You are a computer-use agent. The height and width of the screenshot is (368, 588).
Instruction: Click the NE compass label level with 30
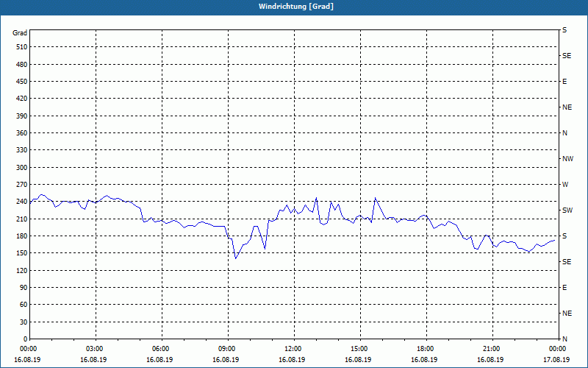coord(567,314)
